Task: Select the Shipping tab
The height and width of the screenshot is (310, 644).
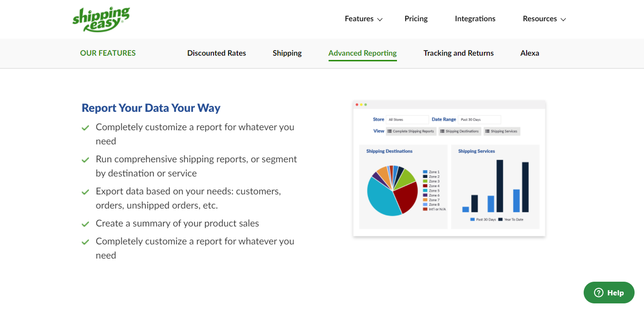Action: (287, 53)
